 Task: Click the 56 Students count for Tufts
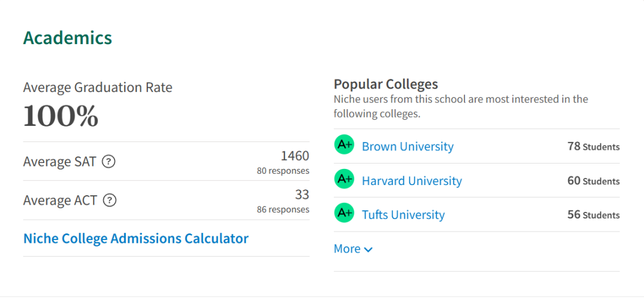click(593, 215)
